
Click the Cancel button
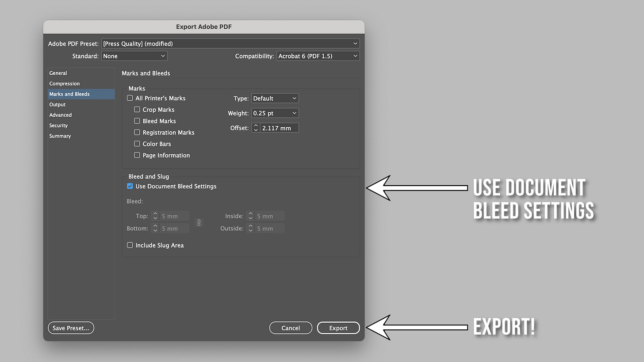[291, 328]
